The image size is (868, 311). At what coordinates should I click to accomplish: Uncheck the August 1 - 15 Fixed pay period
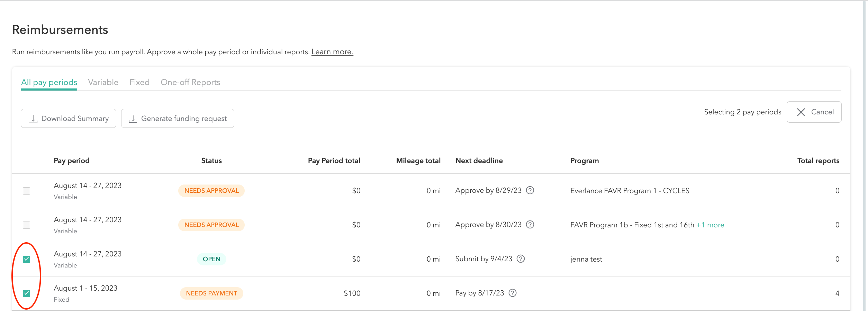27,293
